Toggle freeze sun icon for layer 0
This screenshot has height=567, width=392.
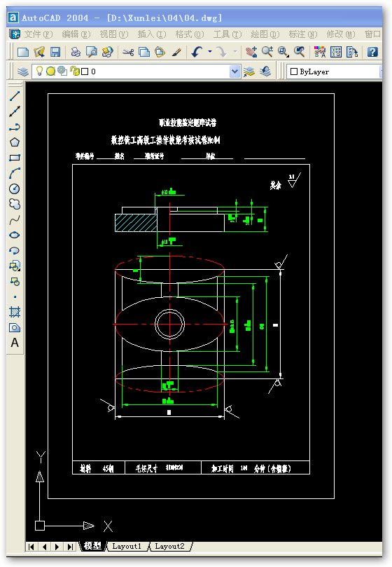(50, 71)
